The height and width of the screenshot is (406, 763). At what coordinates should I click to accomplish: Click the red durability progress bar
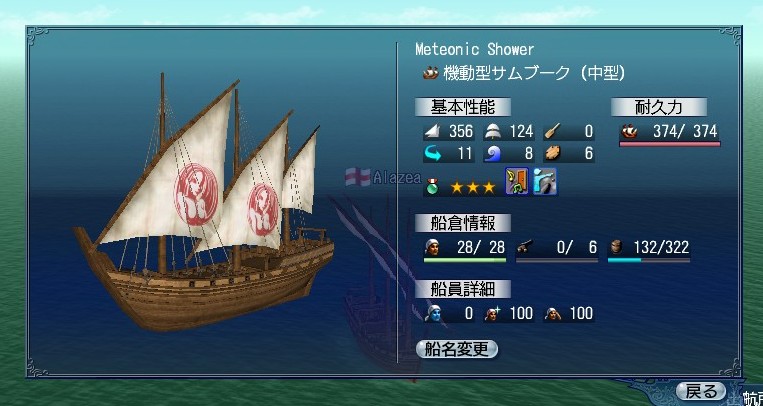(670, 144)
